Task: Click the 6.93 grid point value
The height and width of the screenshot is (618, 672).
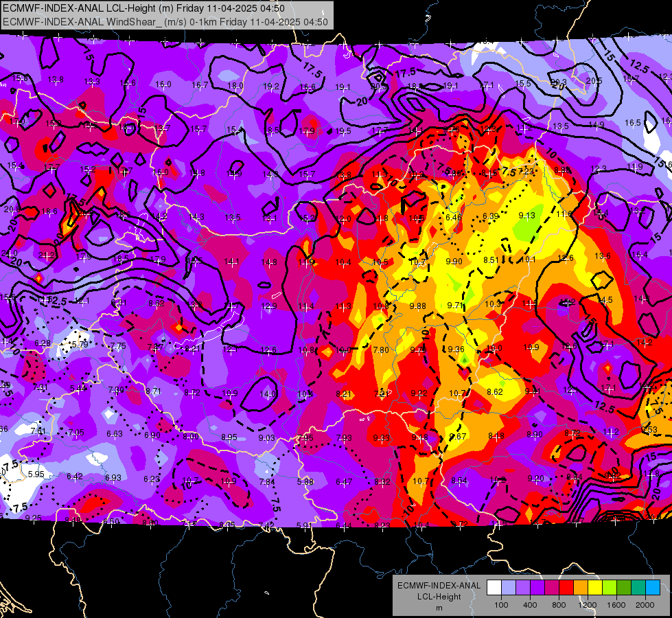Action: (x=113, y=477)
